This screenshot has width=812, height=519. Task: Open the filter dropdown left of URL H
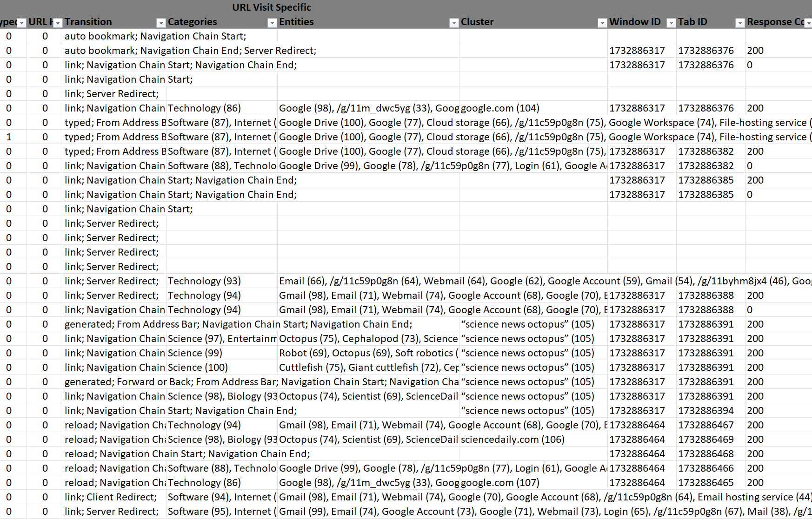[21, 23]
